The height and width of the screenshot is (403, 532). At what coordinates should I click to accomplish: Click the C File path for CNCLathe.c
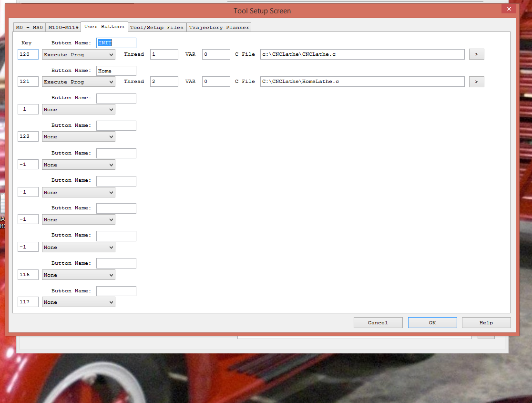[x=362, y=54]
